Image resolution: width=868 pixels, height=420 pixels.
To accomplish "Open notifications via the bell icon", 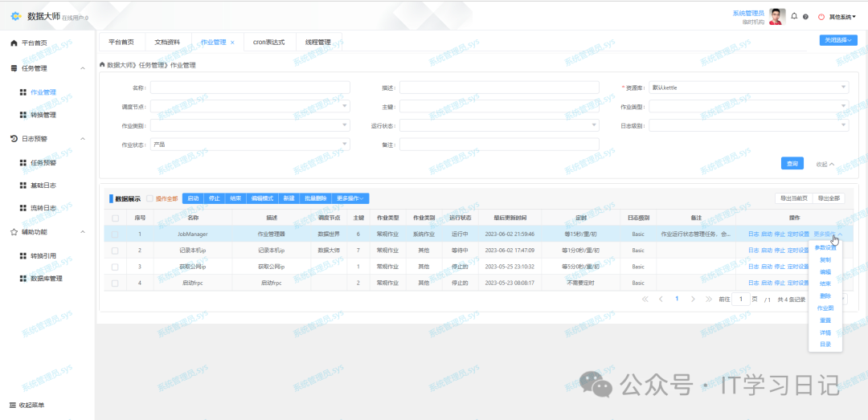I will coord(794,16).
